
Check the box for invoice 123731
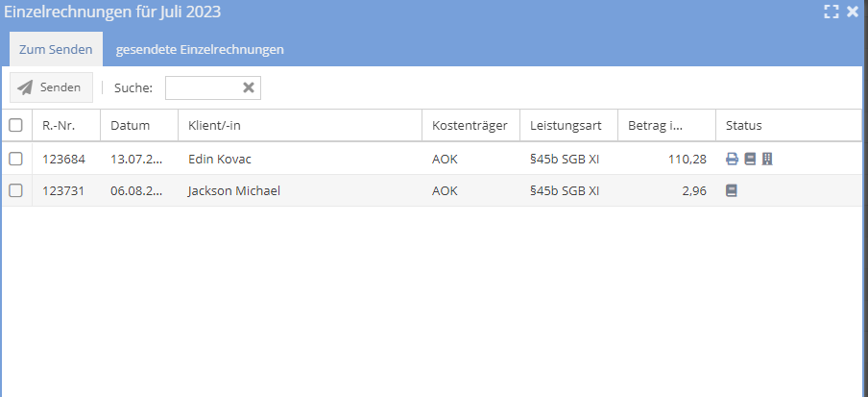[x=15, y=190]
